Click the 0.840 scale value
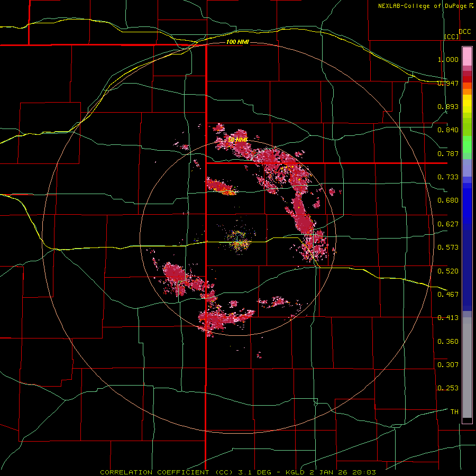476x476 pixels. click(x=448, y=130)
